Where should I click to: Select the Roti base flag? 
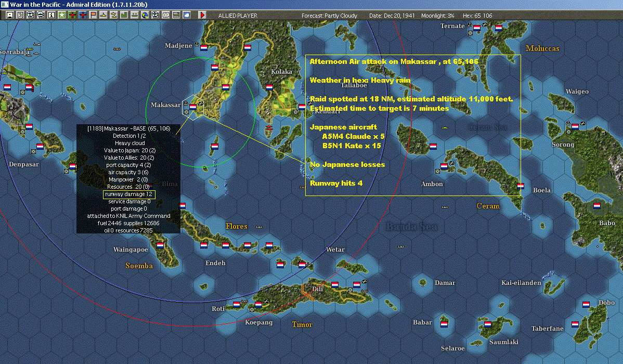click(237, 304)
